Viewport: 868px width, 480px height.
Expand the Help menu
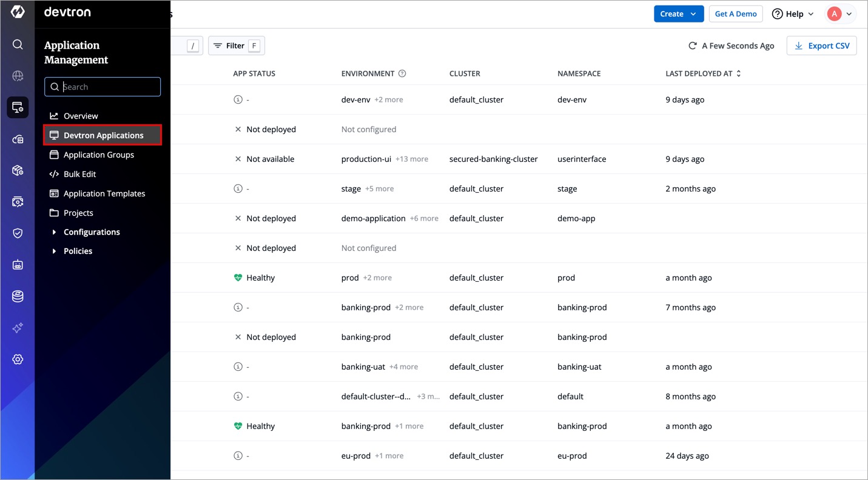pos(793,14)
